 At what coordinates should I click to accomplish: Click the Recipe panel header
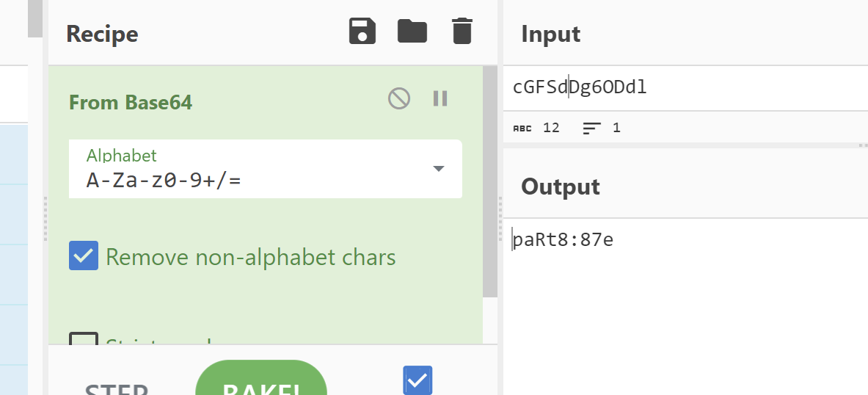(102, 34)
